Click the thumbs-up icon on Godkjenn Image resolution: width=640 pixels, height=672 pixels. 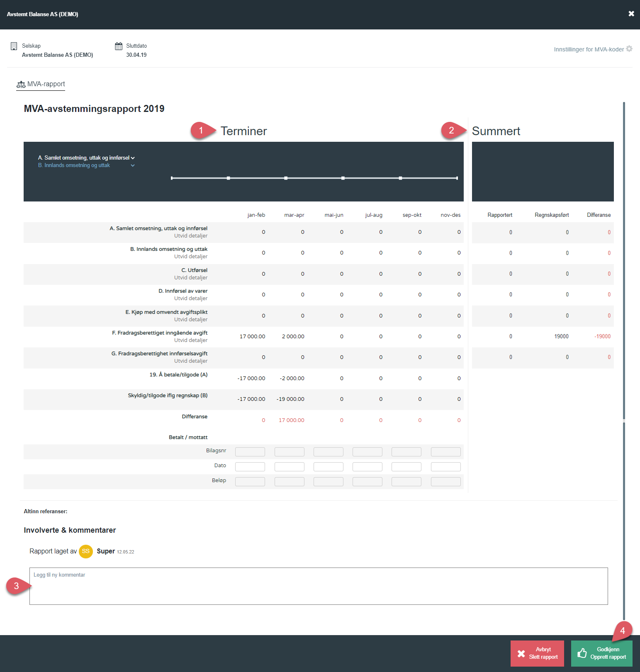click(582, 653)
